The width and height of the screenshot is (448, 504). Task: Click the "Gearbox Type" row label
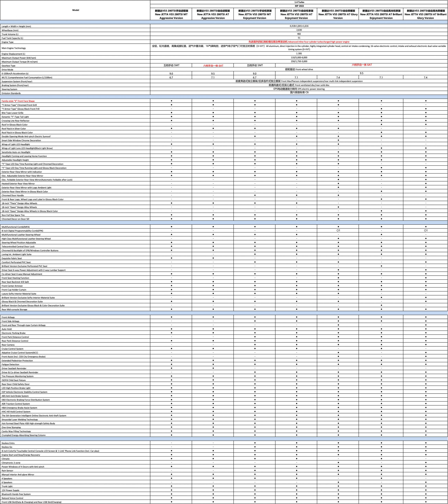(8, 66)
